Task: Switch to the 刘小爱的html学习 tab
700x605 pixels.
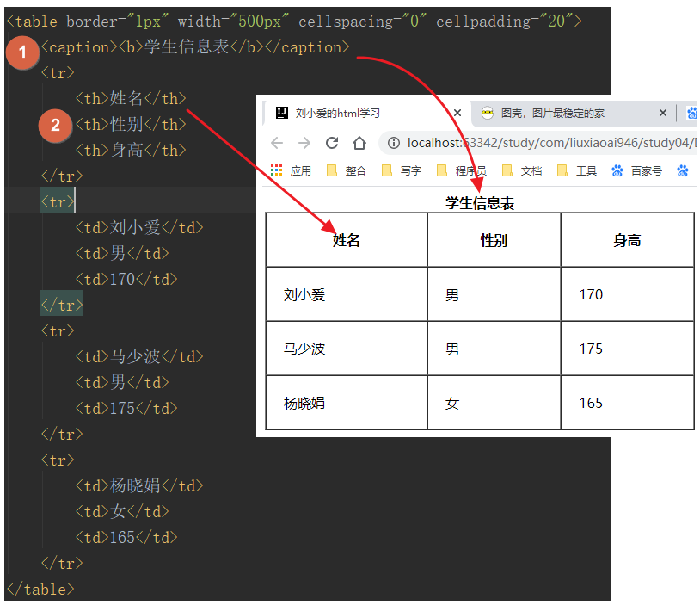Action: click(x=366, y=114)
